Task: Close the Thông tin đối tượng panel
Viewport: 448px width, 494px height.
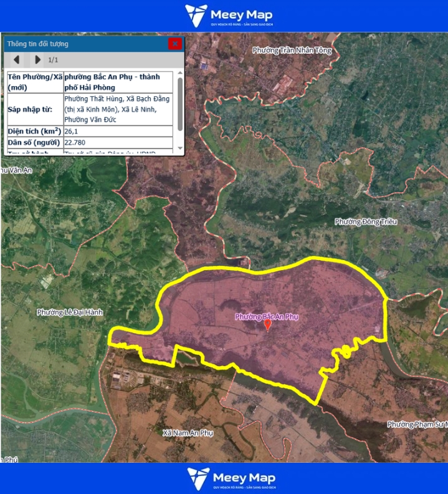Action: [x=175, y=44]
